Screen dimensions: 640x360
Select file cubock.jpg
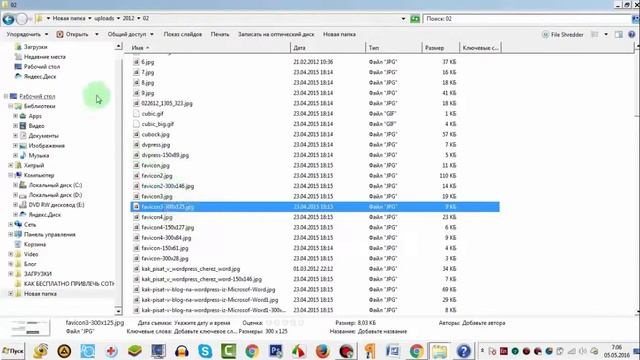coord(155,134)
